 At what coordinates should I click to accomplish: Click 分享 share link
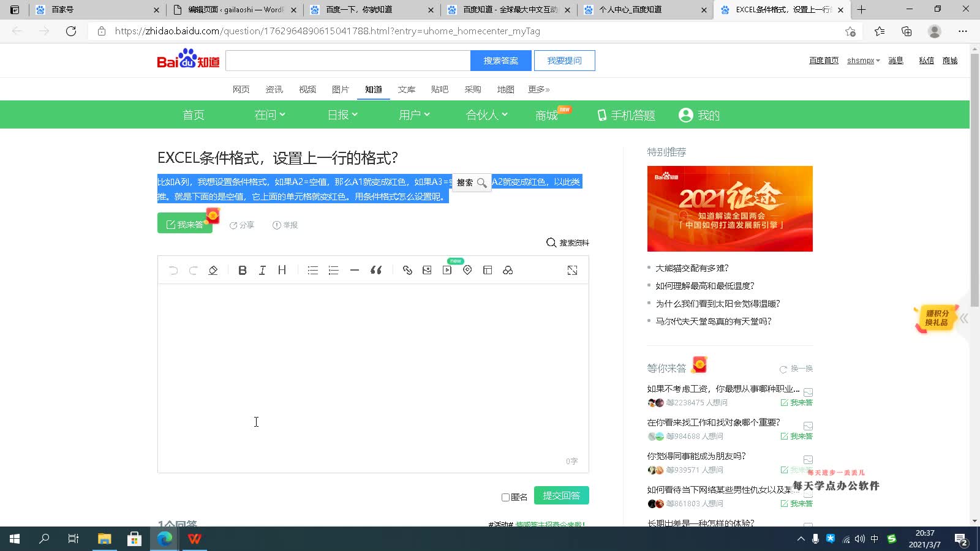coord(242,225)
